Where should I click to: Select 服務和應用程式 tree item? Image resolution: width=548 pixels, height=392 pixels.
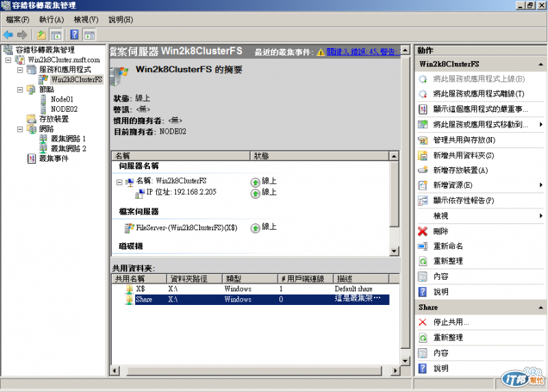pos(65,70)
